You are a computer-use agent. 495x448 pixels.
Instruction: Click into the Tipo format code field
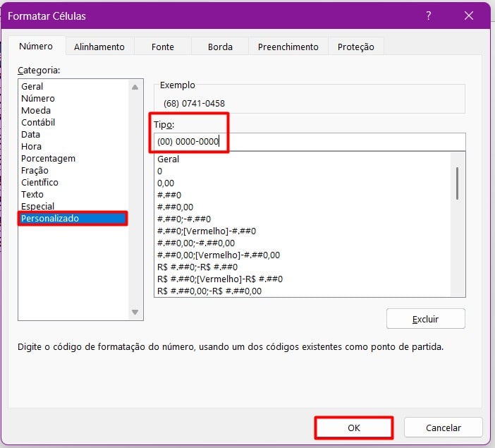310,142
